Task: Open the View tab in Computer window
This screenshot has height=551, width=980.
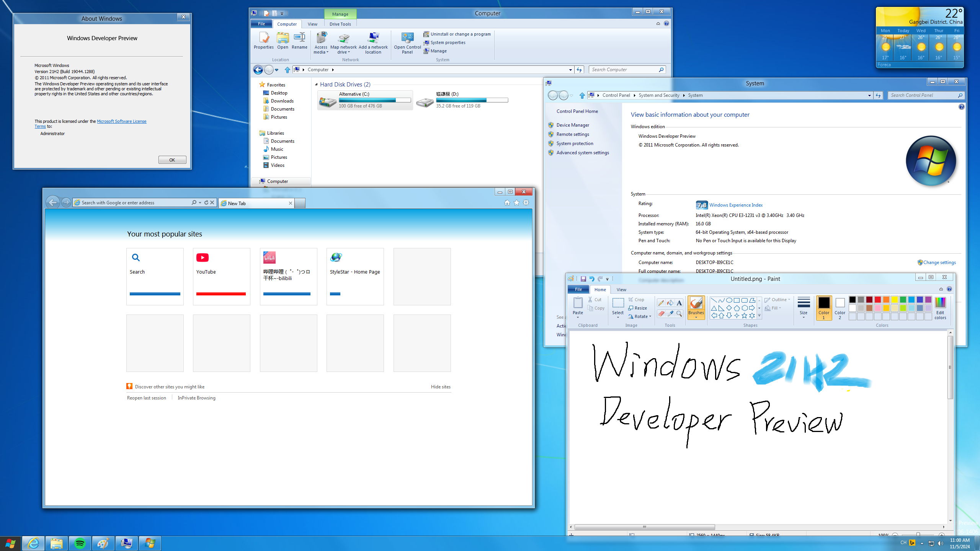Action: point(312,24)
